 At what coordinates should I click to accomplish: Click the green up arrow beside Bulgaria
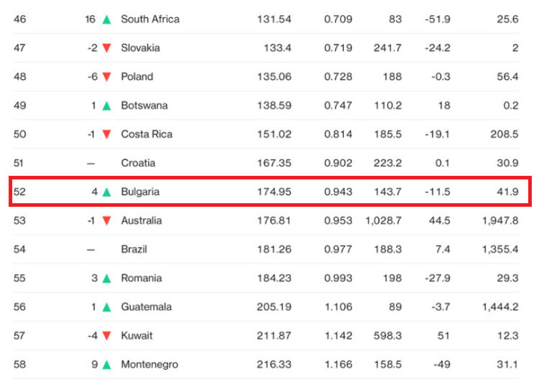point(106,192)
